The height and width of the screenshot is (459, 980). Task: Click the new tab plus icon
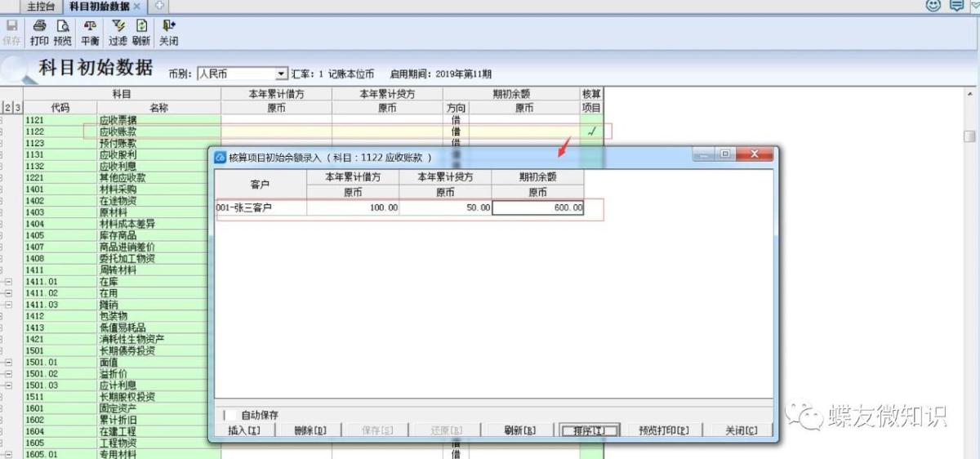(159, 6)
